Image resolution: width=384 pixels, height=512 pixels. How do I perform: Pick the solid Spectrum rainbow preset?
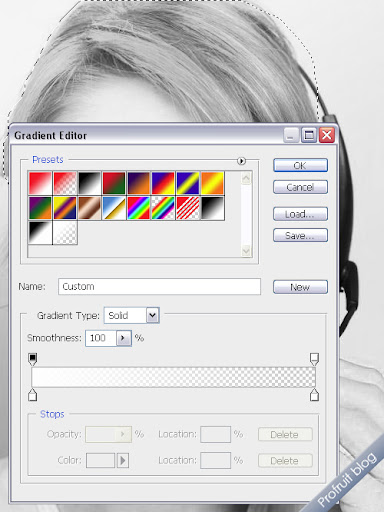tap(139, 208)
